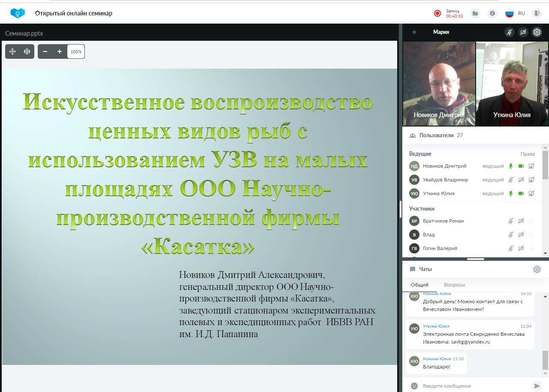Image resolution: width=549 pixels, height=392 pixels.
Task: Click the Чаты speech bubble icon
Action: [x=413, y=269]
